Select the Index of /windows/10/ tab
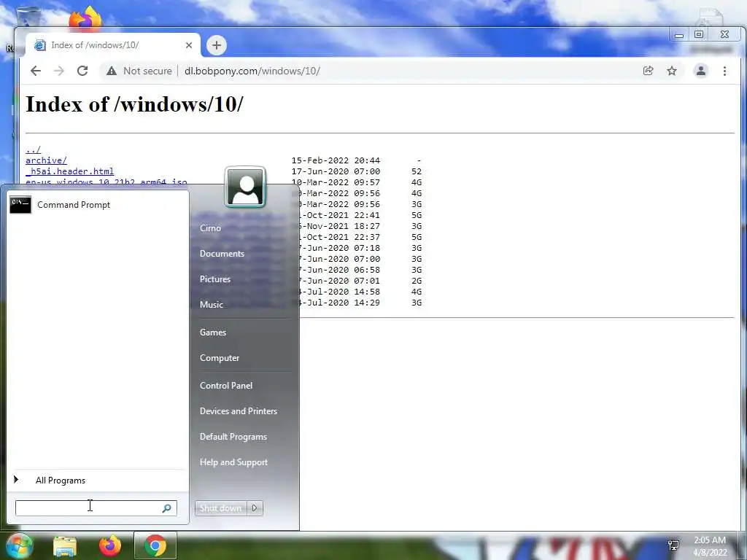 pos(113,45)
